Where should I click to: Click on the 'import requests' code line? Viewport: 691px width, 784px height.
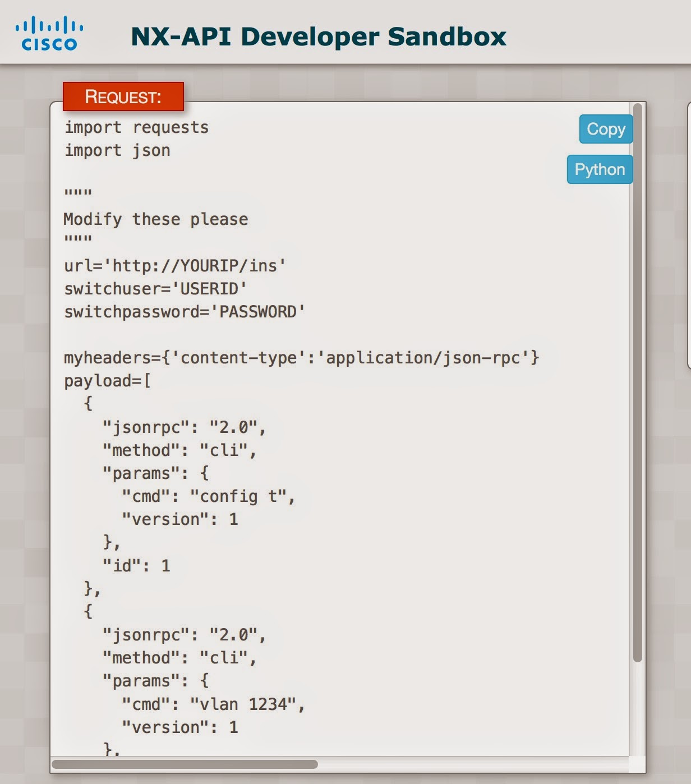point(136,128)
